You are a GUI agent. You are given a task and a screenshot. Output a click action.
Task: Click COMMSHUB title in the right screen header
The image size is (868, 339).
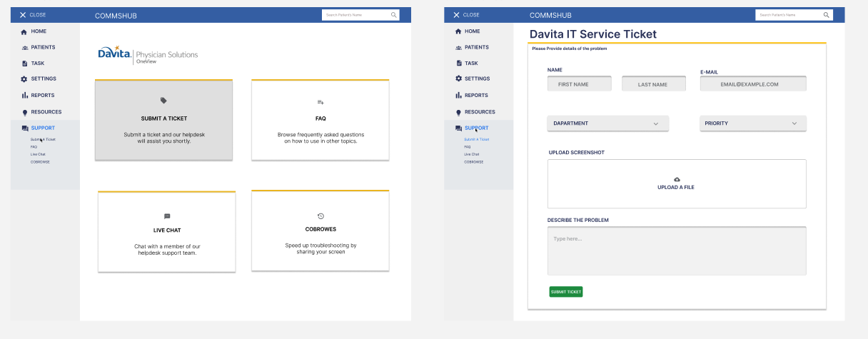(550, 15)
